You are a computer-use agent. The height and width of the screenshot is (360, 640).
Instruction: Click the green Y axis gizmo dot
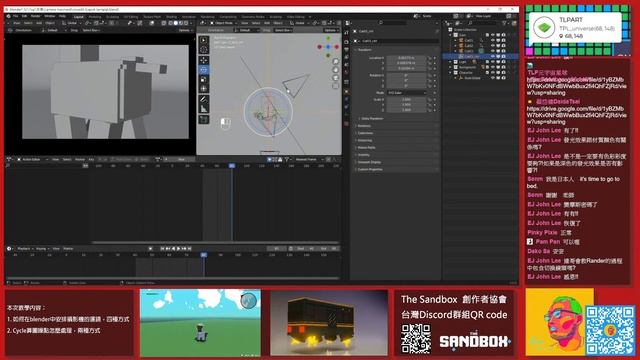(x=328, y=38)
